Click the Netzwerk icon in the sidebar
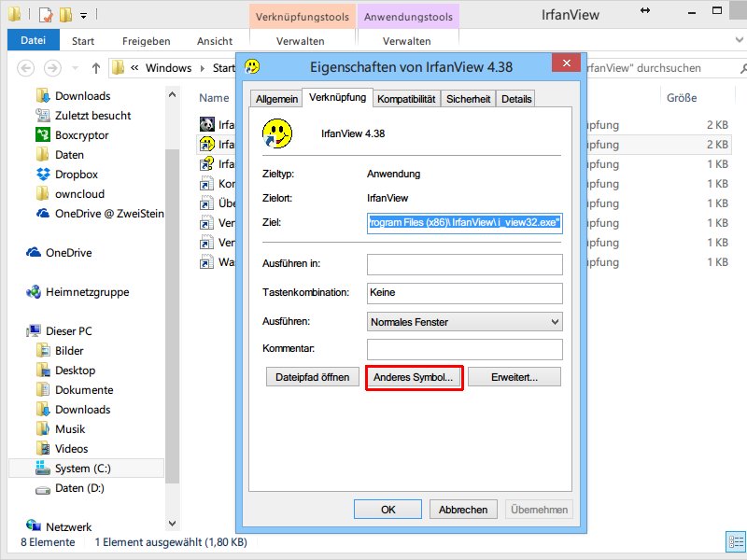This screenshot has height=560, width=747. click(x=34, y=525)
